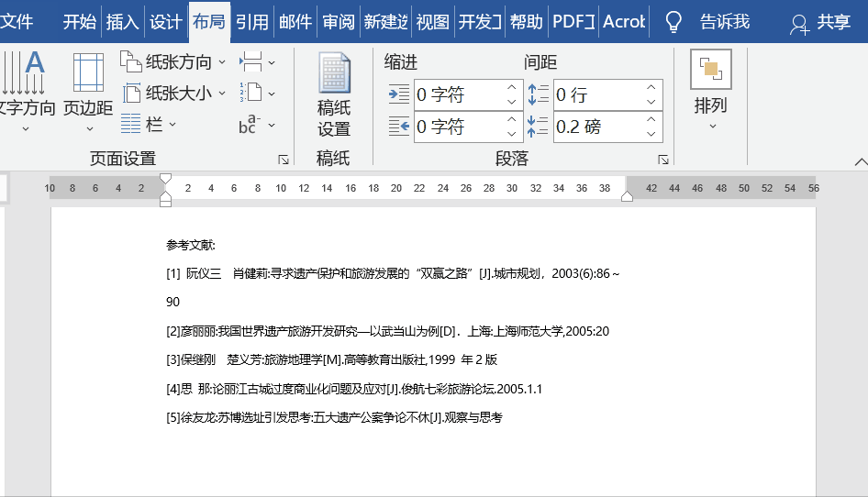Click the left indent icon

point(398,94)
